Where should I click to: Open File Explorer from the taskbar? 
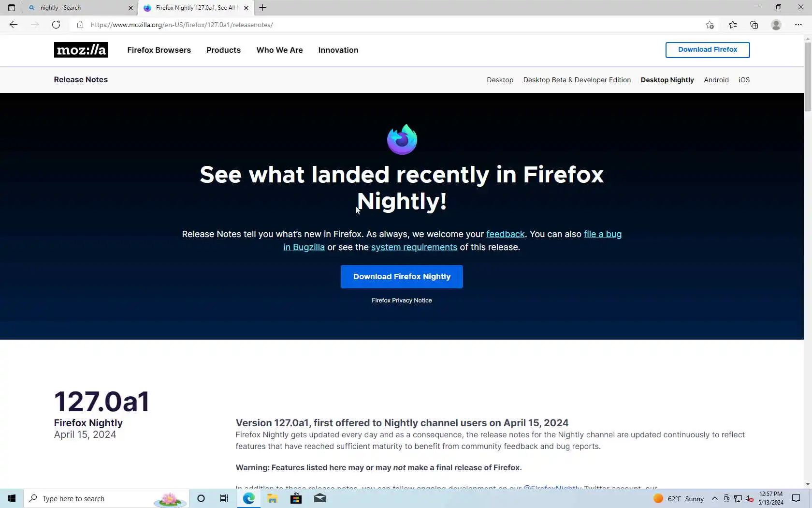[x=272, y=498]
